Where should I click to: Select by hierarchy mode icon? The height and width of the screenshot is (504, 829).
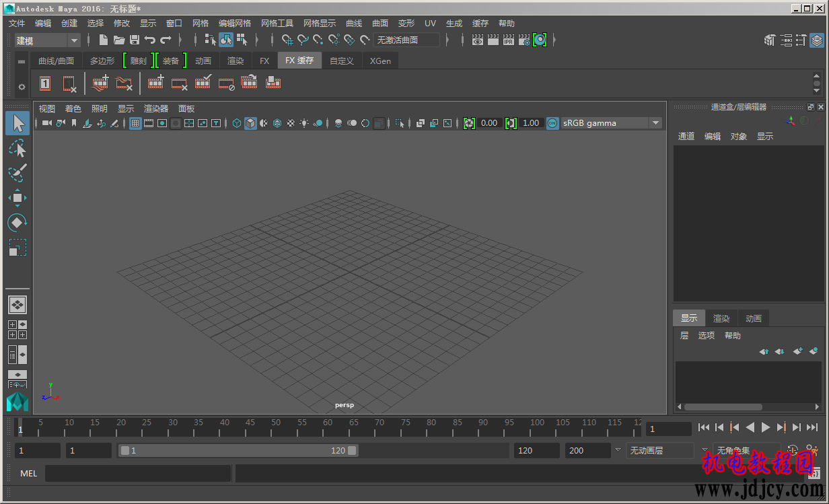pos(210,40)
